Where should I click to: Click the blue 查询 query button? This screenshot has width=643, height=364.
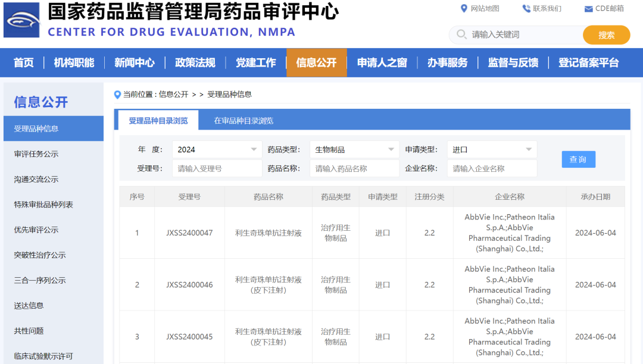click(x=578, y=159)
